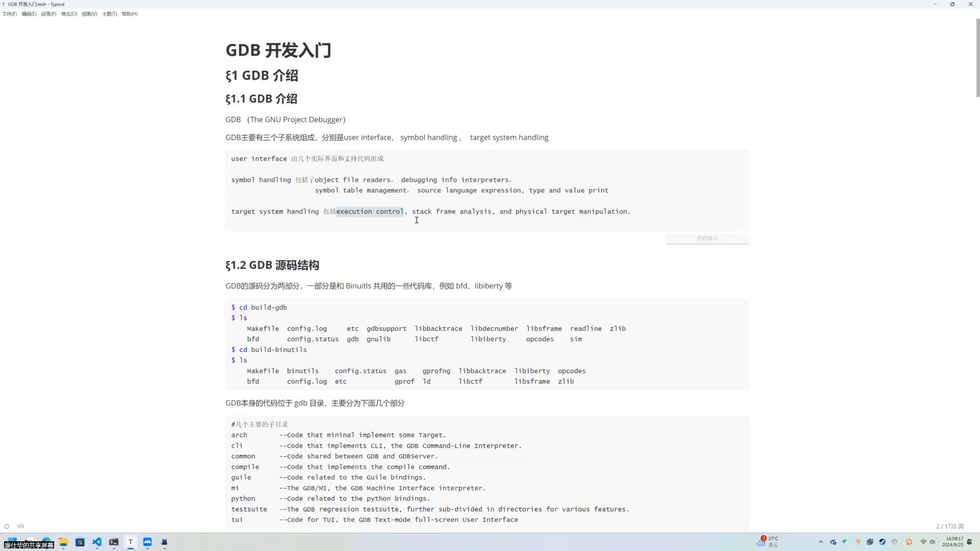The image size is (980, 551).
Task: Open the 帮助(H) menu
Action: click(129, 14)
